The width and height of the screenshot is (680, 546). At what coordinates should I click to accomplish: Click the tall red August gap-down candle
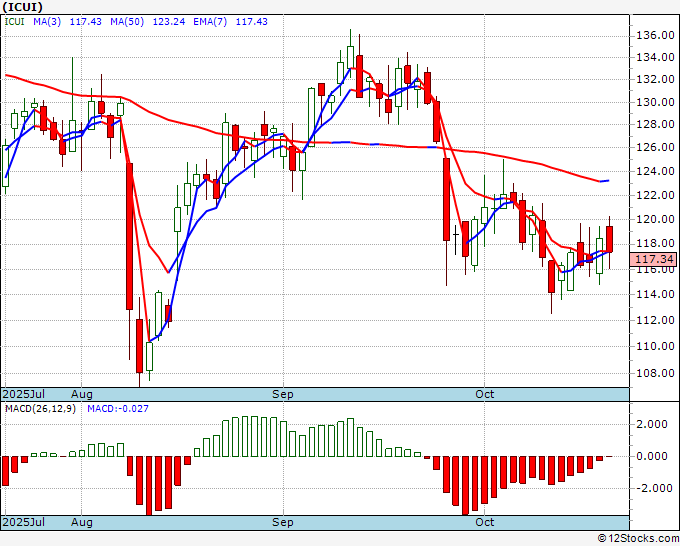pos(129,236)
